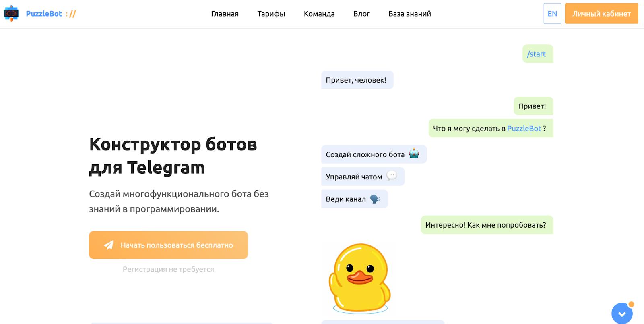Click the PuzzleBot brand name text
This screenshot has height=324, width=644.
pos(44,14)
